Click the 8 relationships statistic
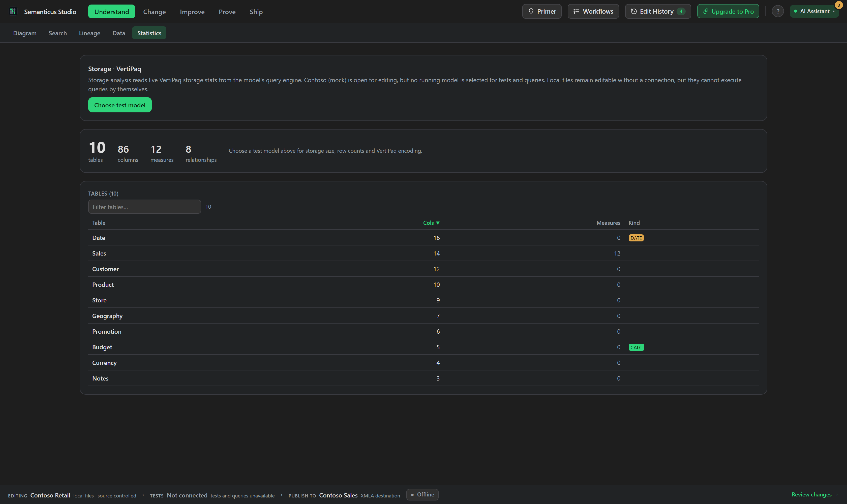 pyautogui.click(x=201, y=153)
